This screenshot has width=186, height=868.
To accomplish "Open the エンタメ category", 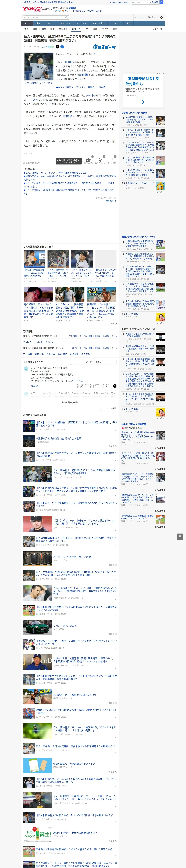I will (63, 29).
